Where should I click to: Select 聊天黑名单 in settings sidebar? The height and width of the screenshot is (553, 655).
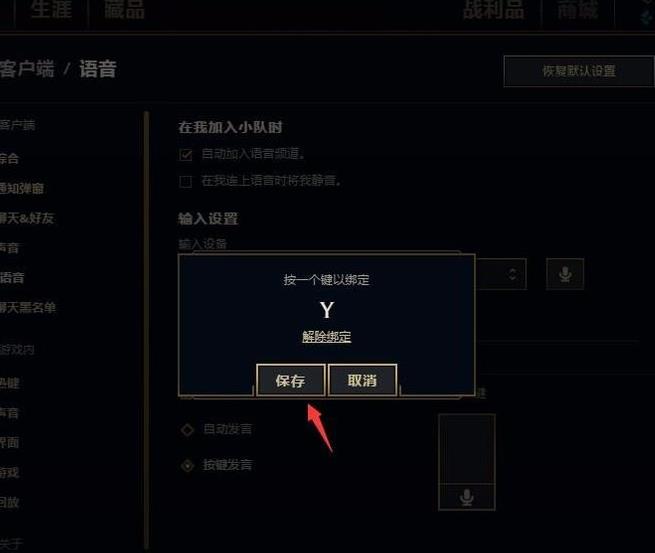[x=28, y=308]
